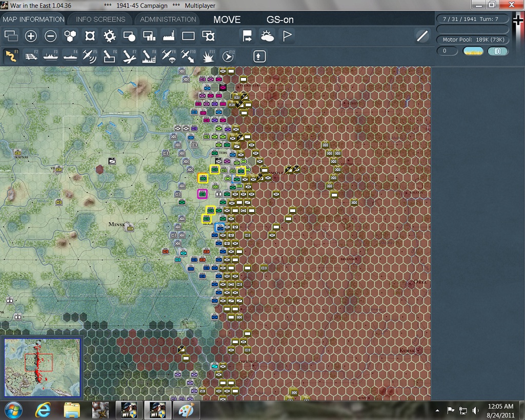
Task: Show weather with the sun-cloud icon
Action: coord(267,36)
